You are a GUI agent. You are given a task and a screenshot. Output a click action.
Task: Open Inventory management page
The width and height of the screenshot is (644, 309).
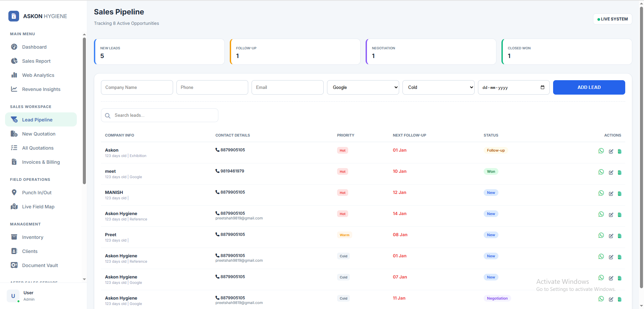click(41, 237)
